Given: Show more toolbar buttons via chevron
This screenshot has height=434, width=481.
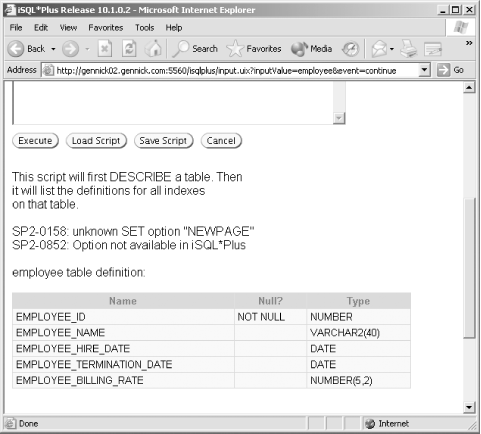Looking at the screenshot, I should pos(469,43).
